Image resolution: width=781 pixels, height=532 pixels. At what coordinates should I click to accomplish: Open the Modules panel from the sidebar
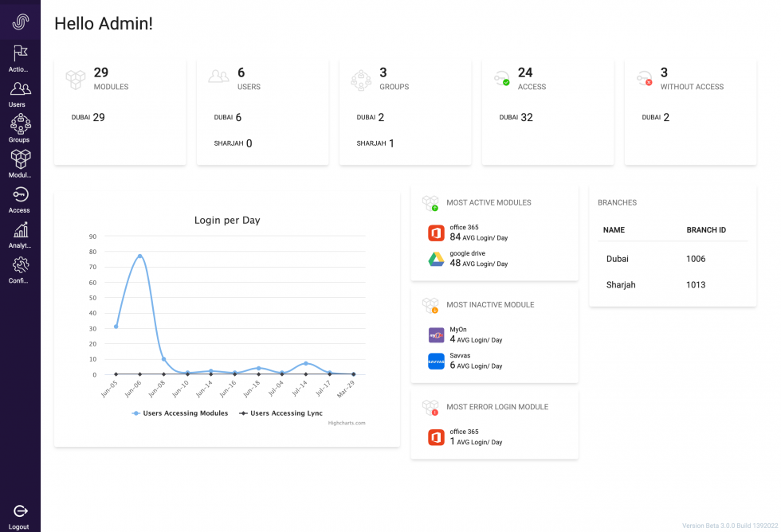tap(19, 161)
